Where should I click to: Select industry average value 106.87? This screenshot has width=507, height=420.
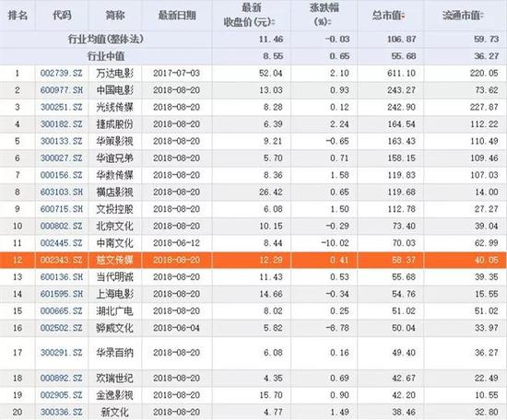[401, 39]
